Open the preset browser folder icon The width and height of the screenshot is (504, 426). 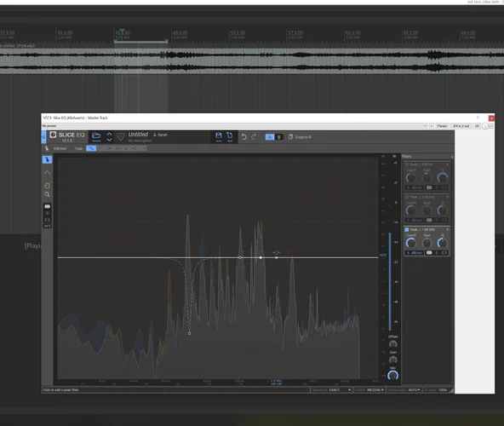coord(96,136)
